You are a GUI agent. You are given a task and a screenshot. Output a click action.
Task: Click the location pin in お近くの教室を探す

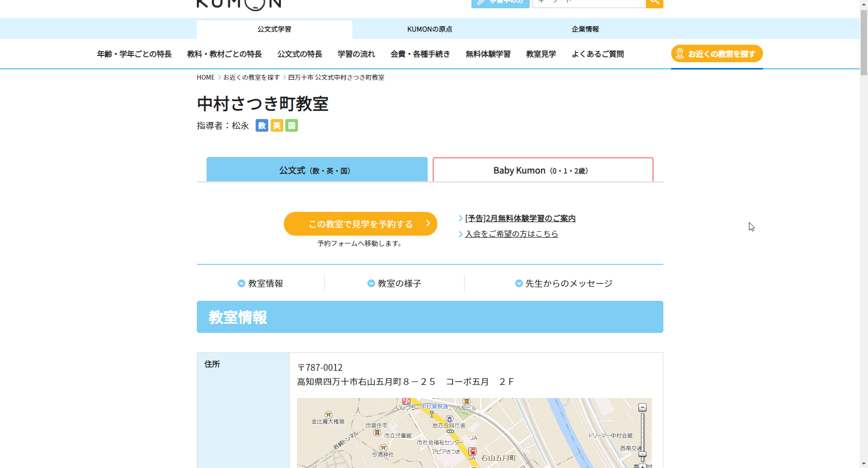pyautogui.click(x=680, y=53)
